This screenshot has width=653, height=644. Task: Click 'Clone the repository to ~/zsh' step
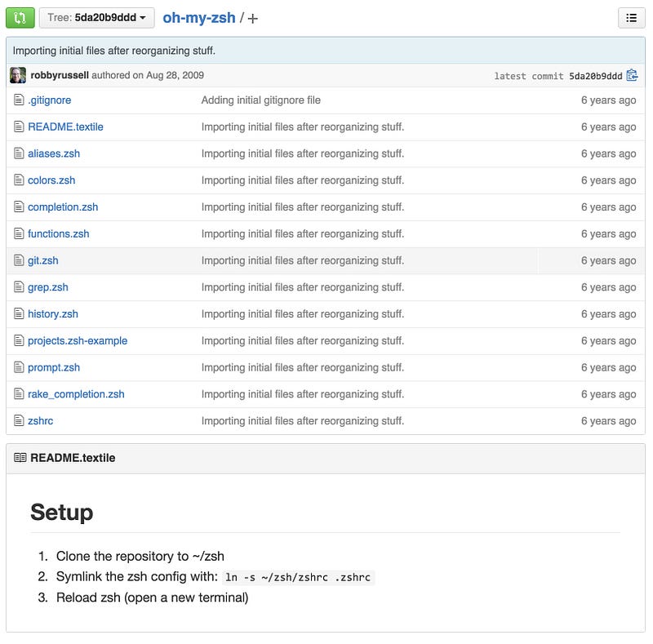coord(140,556)
